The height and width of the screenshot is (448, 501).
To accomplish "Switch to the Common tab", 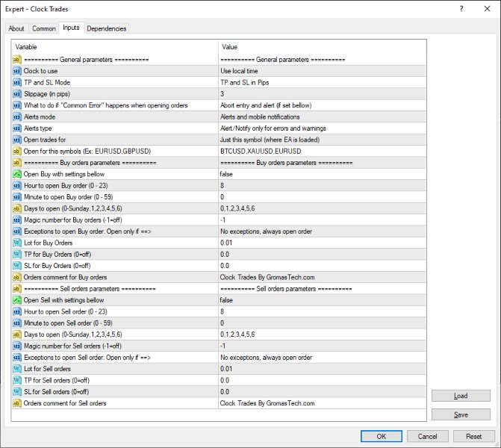I will 44,28.
